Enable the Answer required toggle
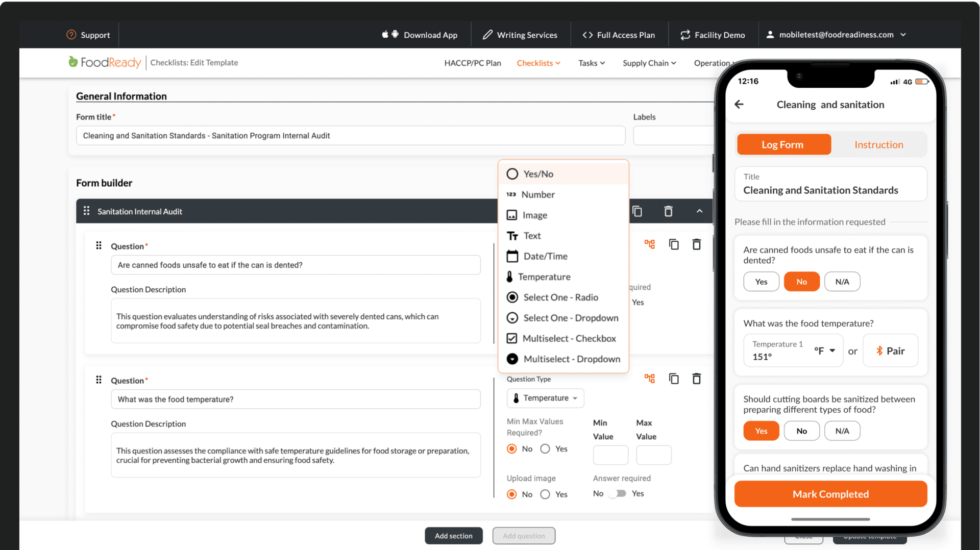Screen dimensions: 980x550 point(617,493)
